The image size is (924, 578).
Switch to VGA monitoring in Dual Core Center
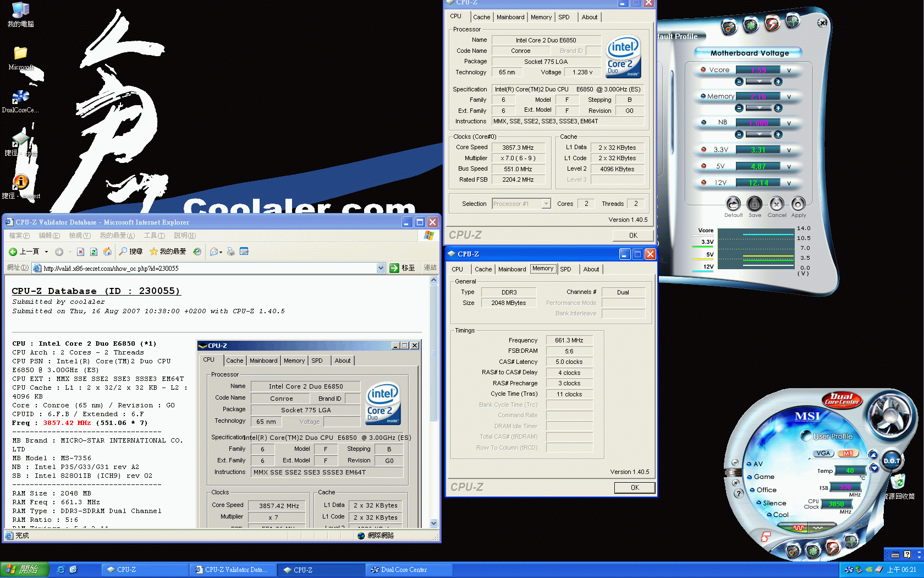823,454
